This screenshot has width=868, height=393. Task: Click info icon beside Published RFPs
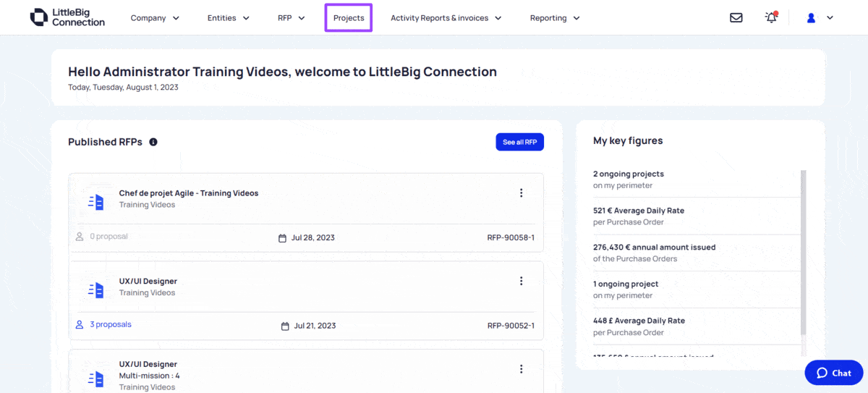point(153,142)
